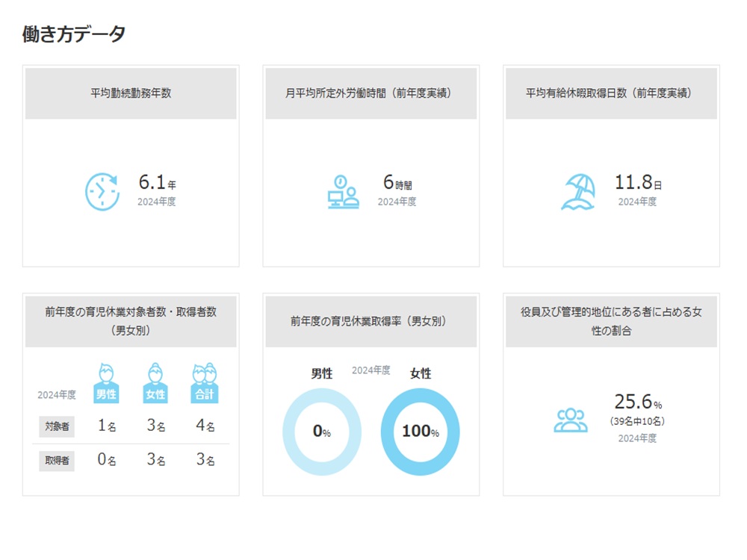Click the 合計 combined people icon
This screenshot has width=747, height=560.
click(204, 383)
